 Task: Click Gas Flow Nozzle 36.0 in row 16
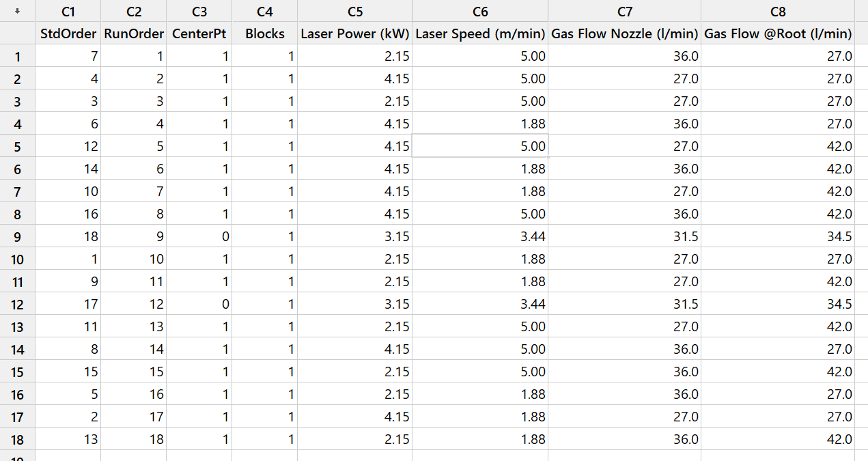click(624, 394)
